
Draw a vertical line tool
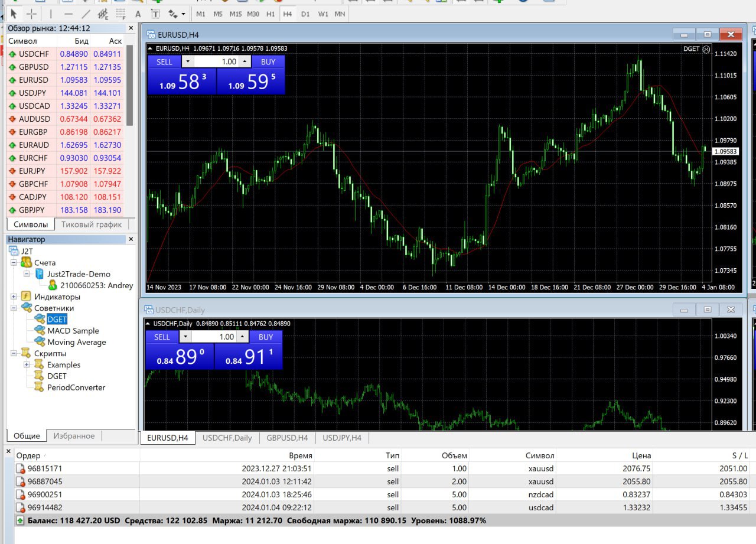[51, 14]
